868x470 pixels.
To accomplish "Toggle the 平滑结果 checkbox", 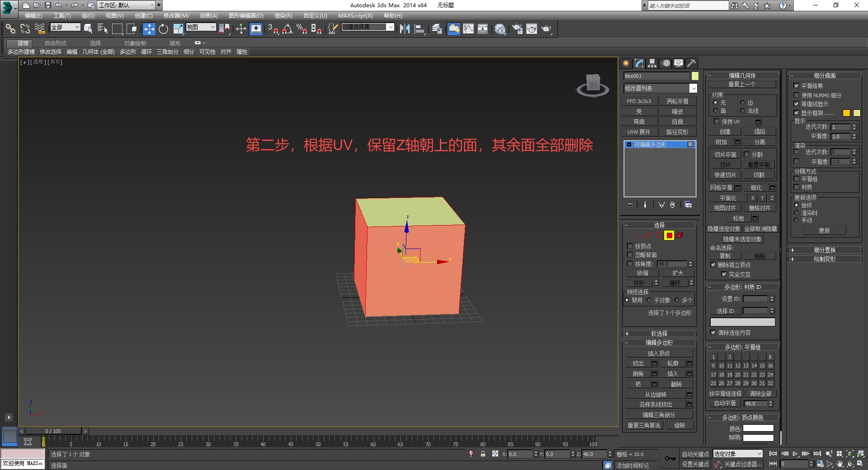I will click(x=796, y=85).
